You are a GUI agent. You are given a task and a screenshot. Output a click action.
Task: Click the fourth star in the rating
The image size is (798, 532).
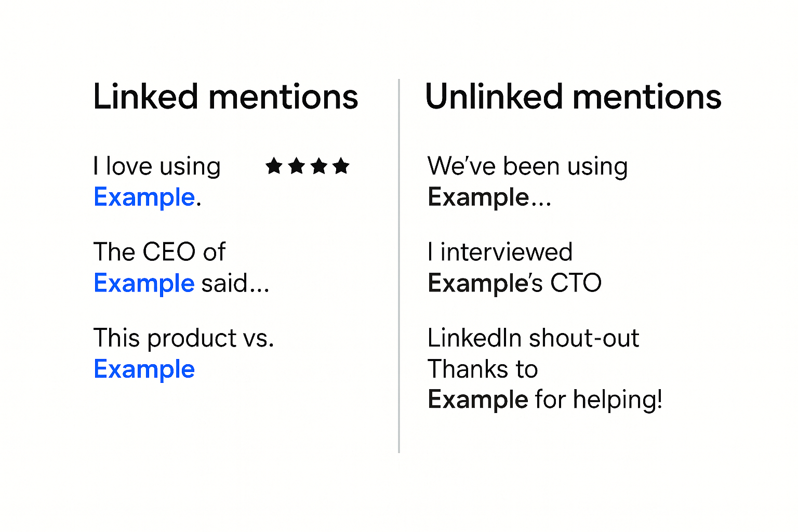point(341,166)
